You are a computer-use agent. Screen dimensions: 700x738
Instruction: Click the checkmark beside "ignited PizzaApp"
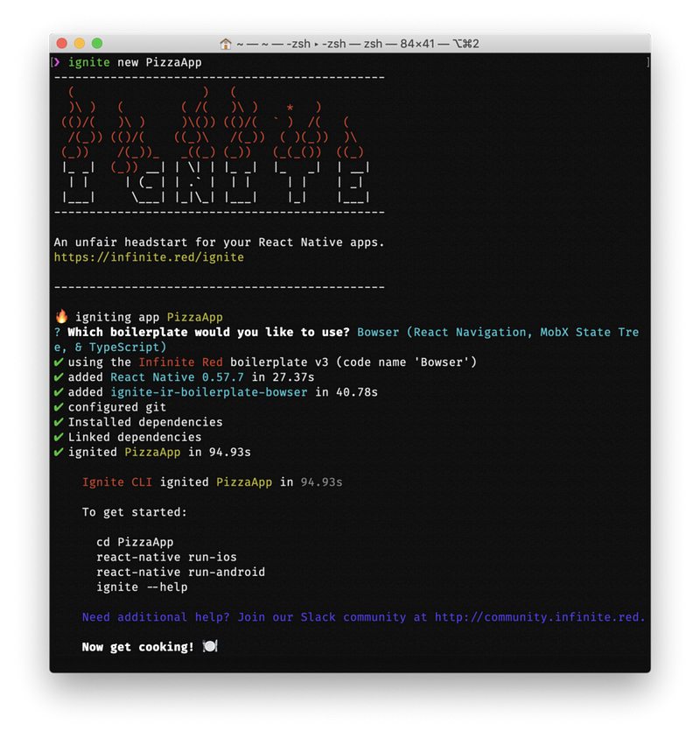[x=58, y=452]
